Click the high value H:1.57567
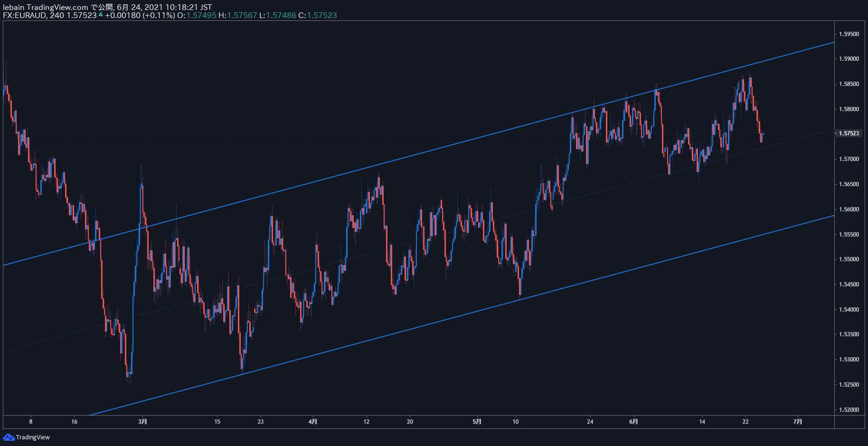 tap(237, 15)
